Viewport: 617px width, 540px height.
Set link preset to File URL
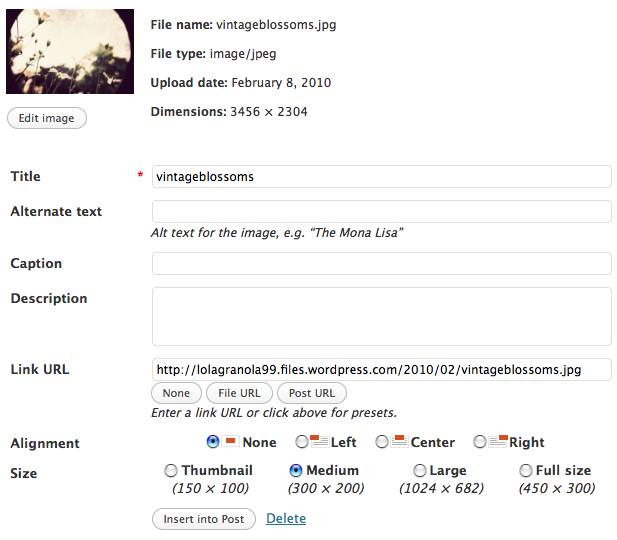pyautogui.click(x=239, y=393)
